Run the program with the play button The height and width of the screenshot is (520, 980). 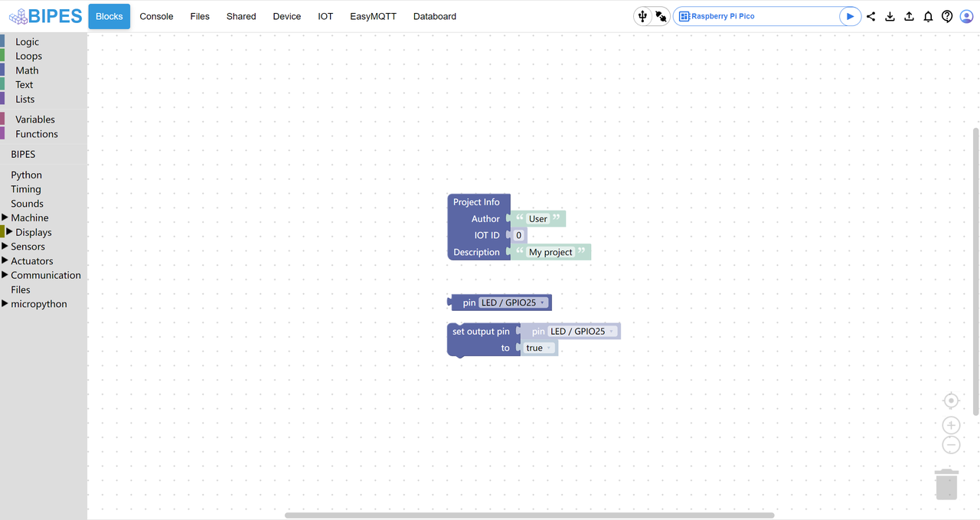coord(850,16)
